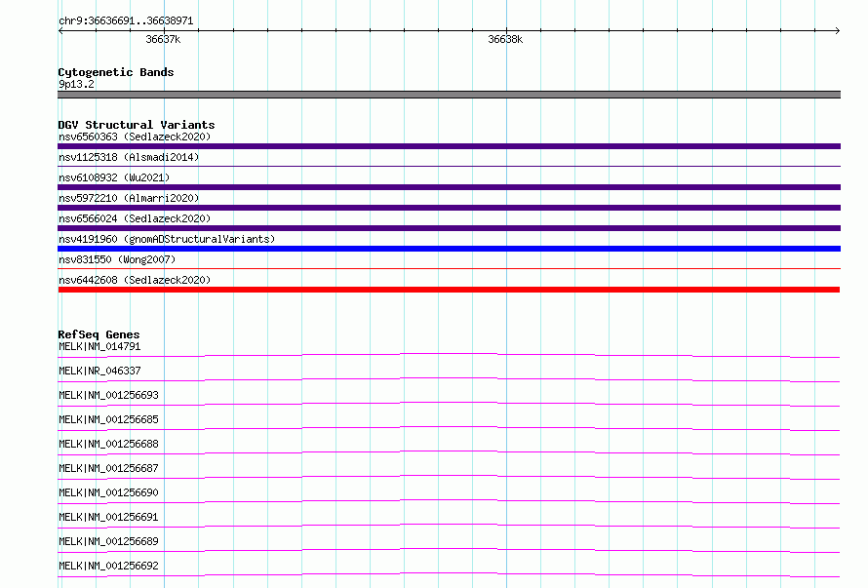Viewport: 868px width, 588px height.
Task: Click the right arrow end of ruler
Action: click(837, 30)
